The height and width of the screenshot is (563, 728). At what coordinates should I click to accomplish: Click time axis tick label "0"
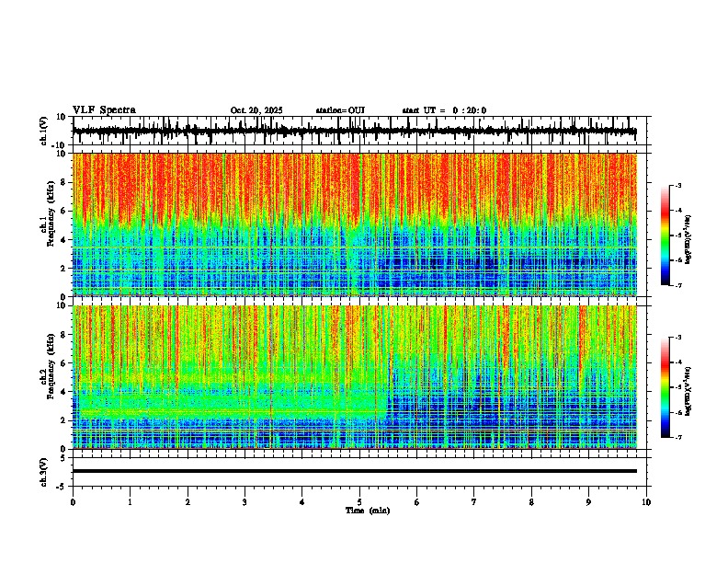pyautogui.click(x=73, y=502)
